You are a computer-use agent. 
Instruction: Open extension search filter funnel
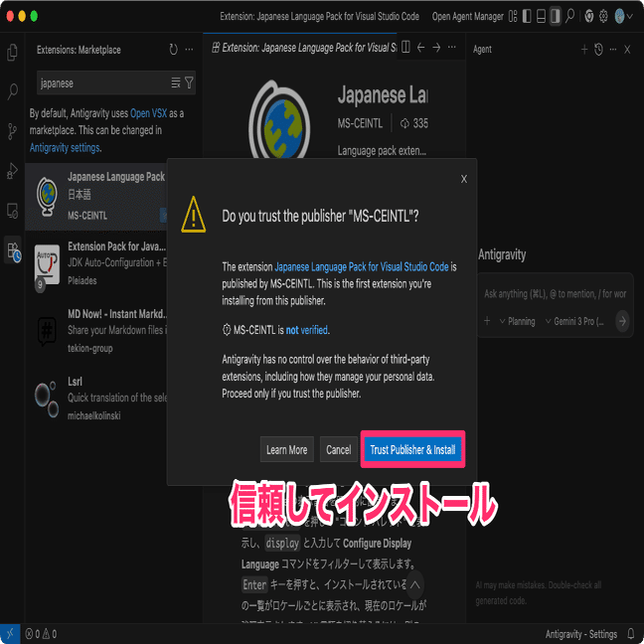coord(189,82)
